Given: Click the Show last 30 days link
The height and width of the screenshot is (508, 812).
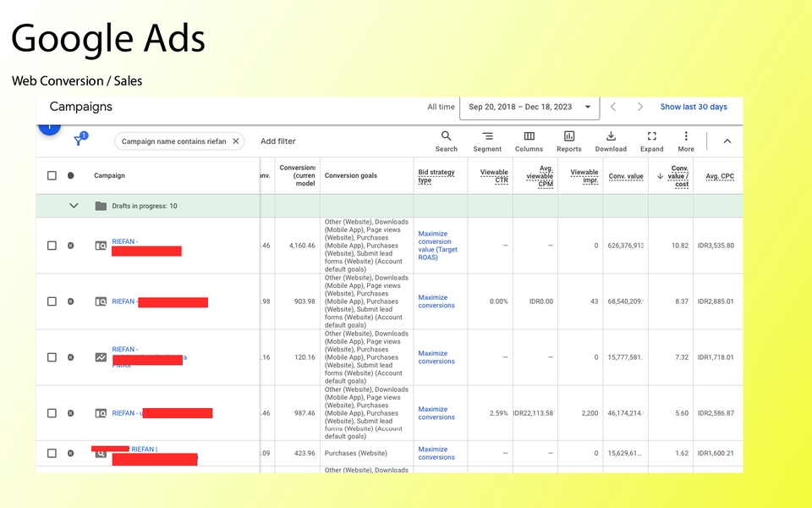Looking at the screenshot, I should [x=694, y=107].
